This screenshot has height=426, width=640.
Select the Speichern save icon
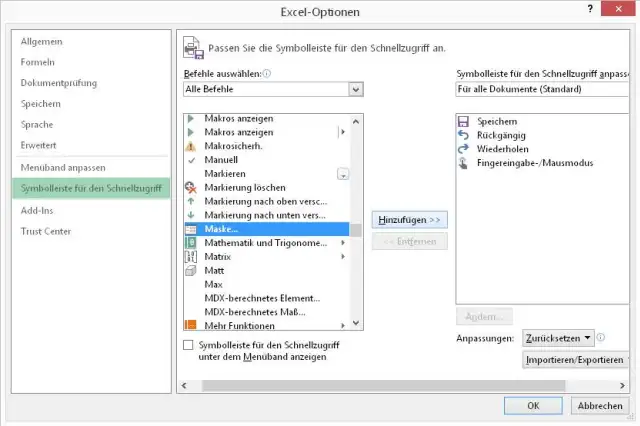pos(464,121)
